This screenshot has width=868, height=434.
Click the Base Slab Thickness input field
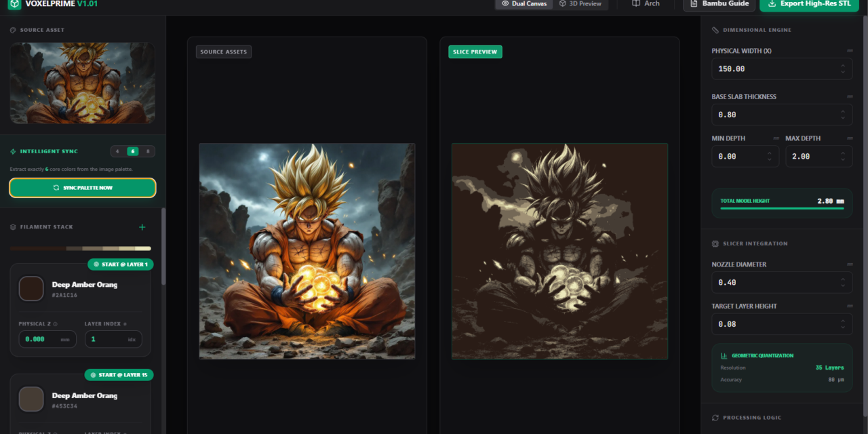pyautogui.click(x=773, y=115)
